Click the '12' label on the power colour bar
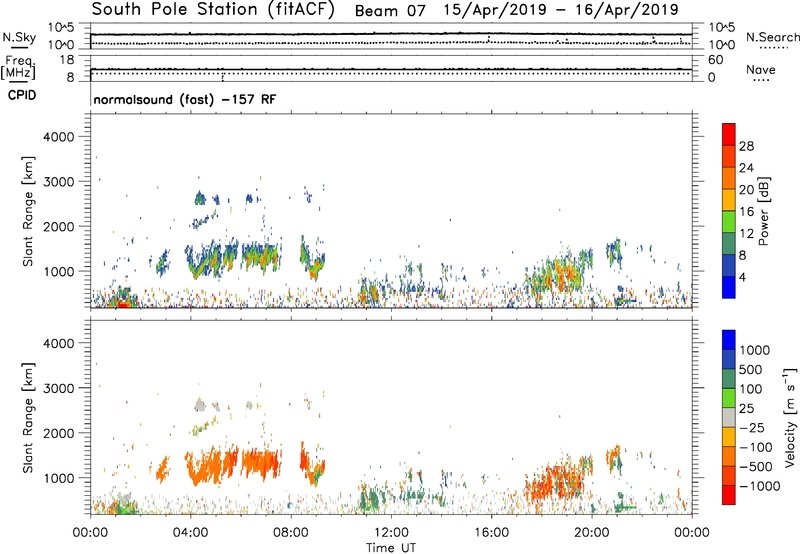800x554 pixels. pos(746,234)
